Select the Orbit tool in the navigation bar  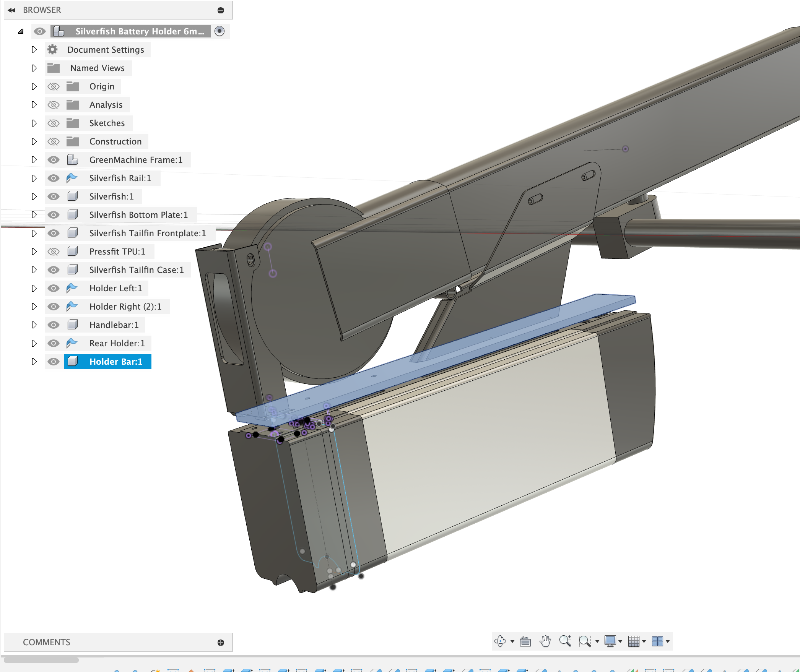coord(500,641)
